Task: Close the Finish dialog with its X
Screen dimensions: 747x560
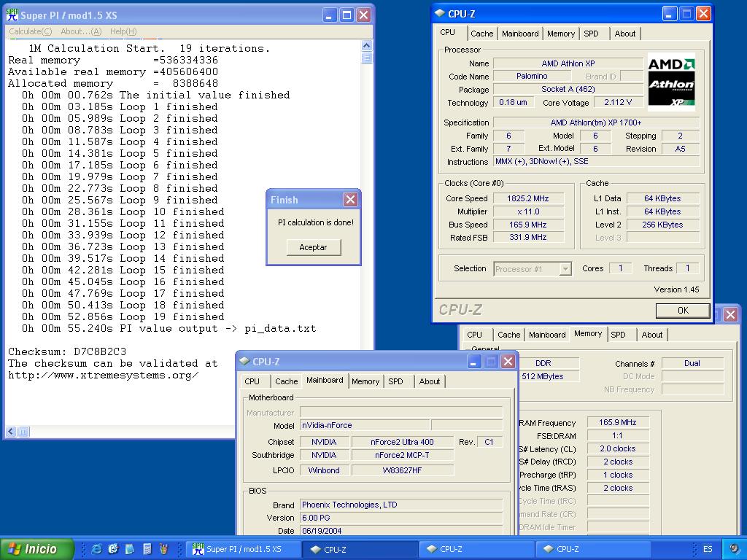Action: [x=350, y=200]
